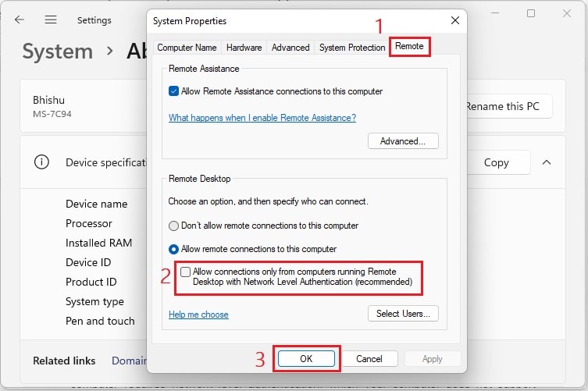Click the Related links label
The width and height of the screenshot is (588, 391).
64,361
